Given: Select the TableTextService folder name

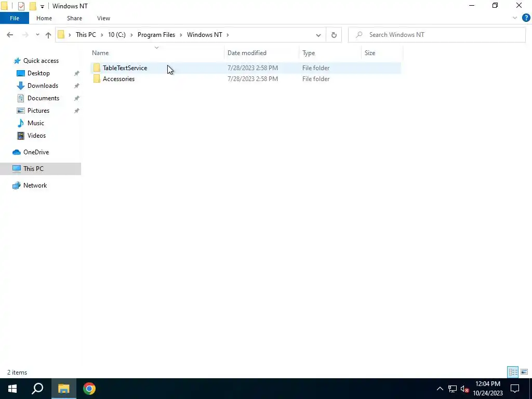Looking at the screenshot, I should 125,68.
